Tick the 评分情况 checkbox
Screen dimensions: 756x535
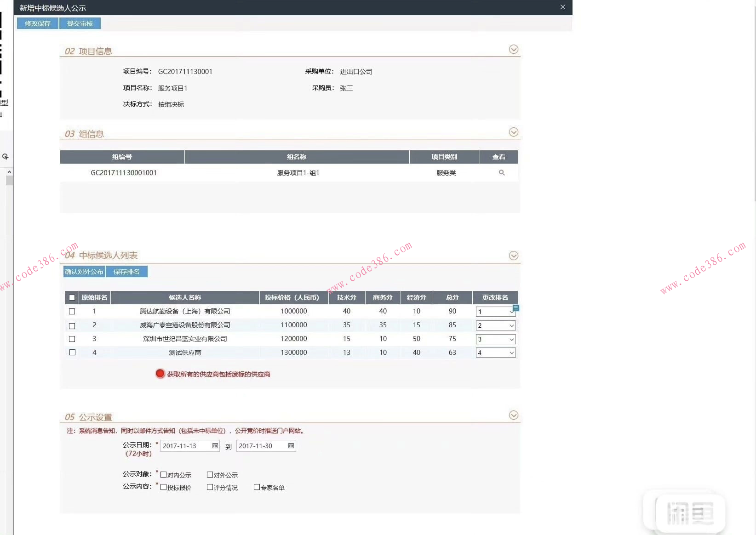click(x=210, y=487)
